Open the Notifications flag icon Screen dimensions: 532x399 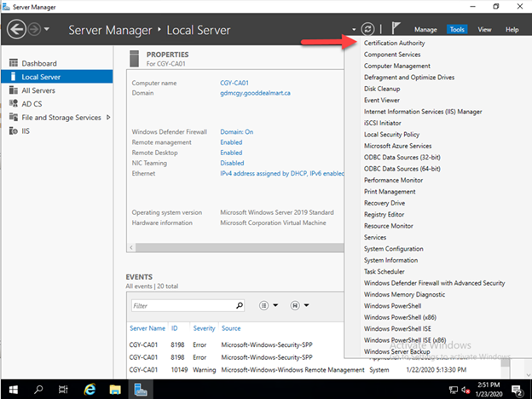[x=396, y=28]
